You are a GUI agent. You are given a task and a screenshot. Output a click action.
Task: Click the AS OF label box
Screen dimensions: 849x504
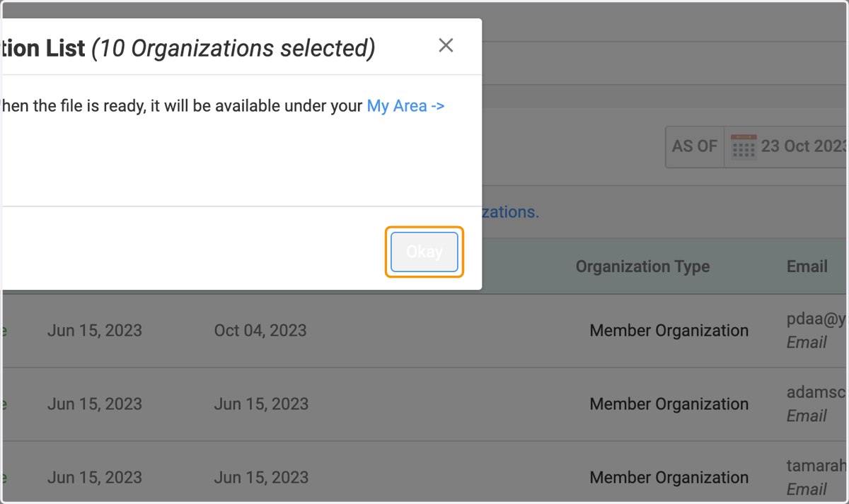pyautogui.click(x=695, y=147)
